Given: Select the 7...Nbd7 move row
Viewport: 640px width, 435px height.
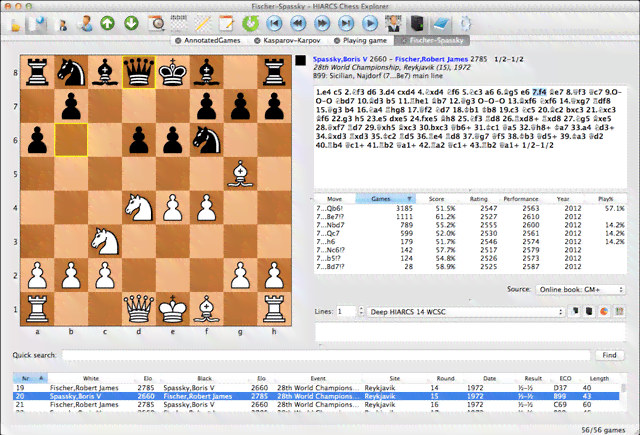Looking at the screenshot, I should point(470,225).
